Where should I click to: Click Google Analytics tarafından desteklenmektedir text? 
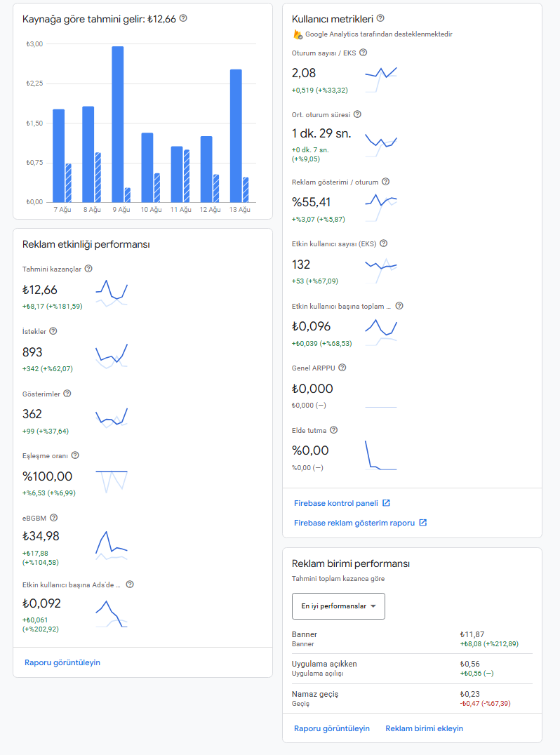379,34
